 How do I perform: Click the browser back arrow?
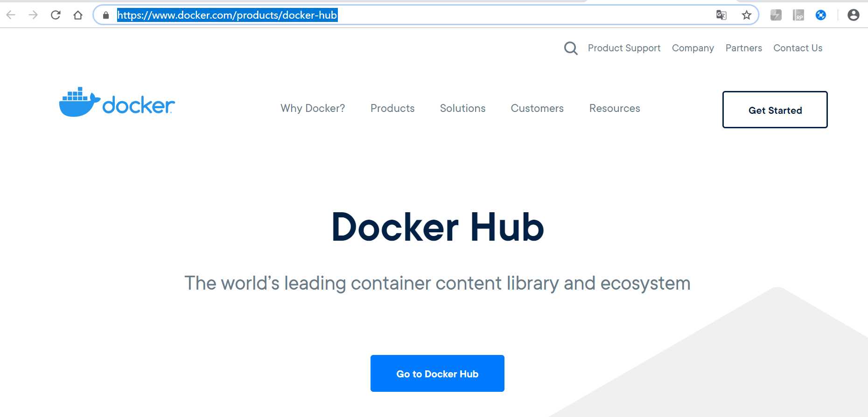11,15
